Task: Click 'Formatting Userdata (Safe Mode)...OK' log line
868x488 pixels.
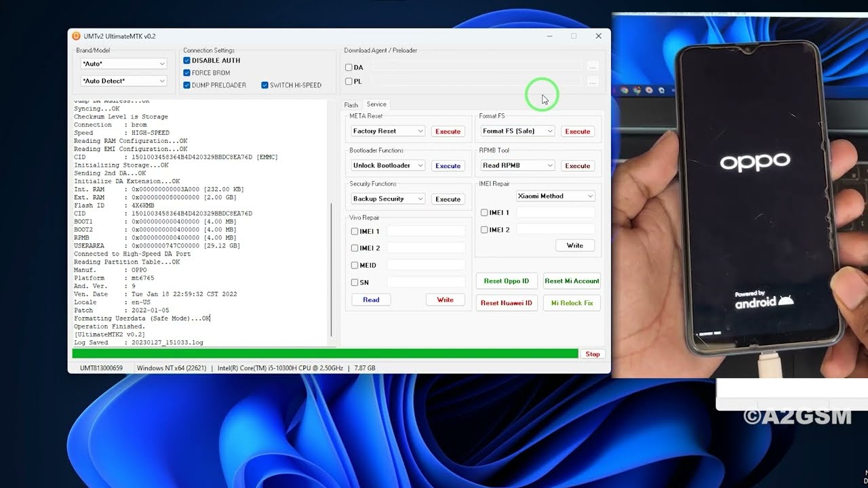Action: point(142,319)
